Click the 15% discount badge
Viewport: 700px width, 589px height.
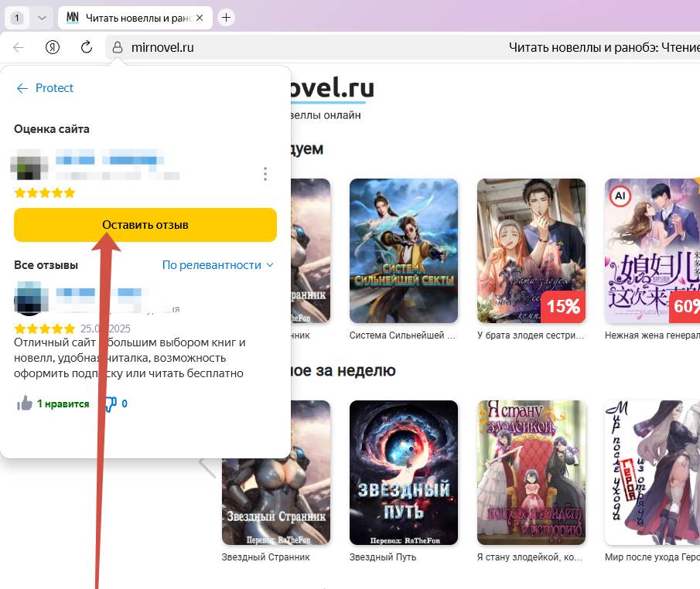coord(563,306)
